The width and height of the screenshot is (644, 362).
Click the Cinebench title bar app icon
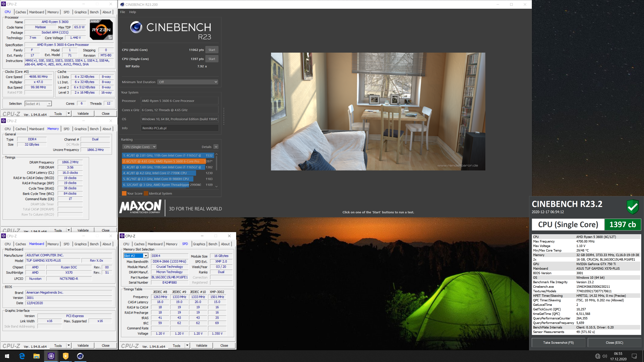(x=122, y=5)
